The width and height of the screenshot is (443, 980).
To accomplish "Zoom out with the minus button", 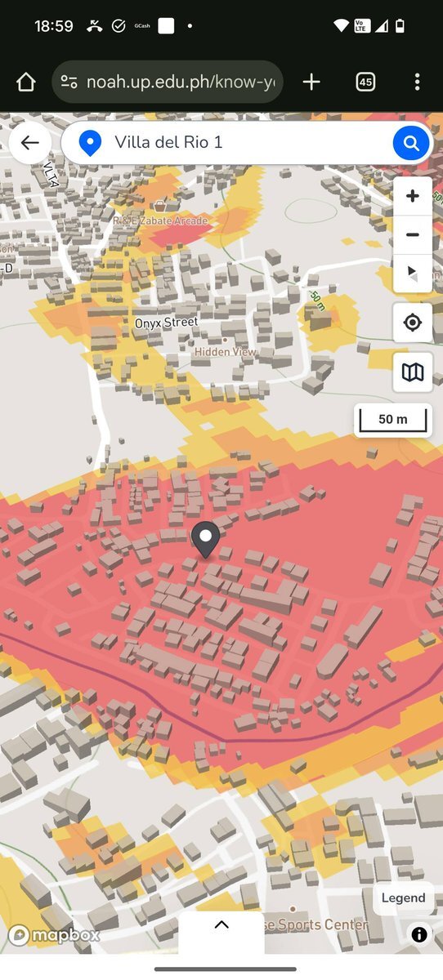I will (x=413, y=235).
